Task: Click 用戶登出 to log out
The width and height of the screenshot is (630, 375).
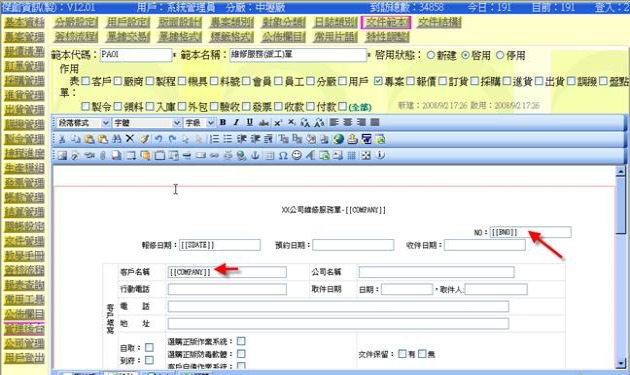Action: [x=24, y=358]
